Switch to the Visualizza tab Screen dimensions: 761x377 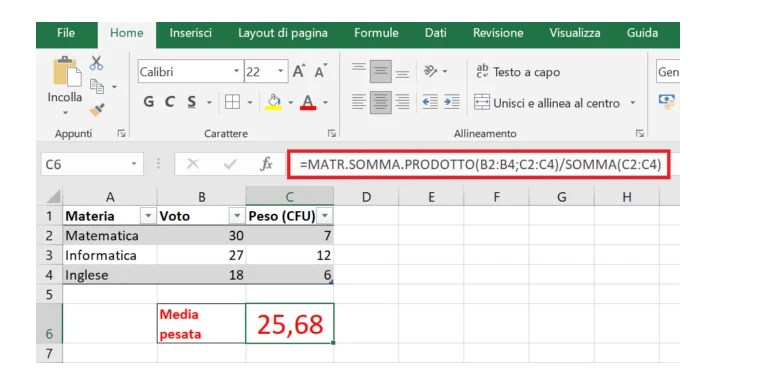point(575,33)
